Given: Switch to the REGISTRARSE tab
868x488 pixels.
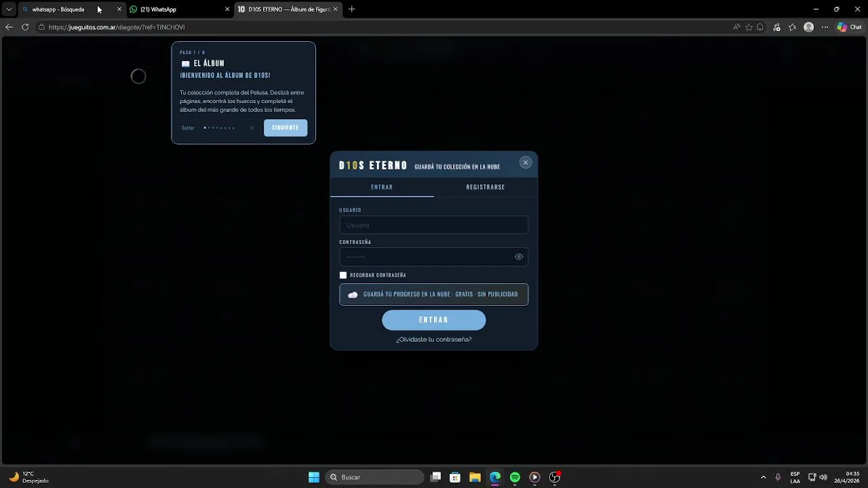Looking at the screenshot, I should point(486,187).
